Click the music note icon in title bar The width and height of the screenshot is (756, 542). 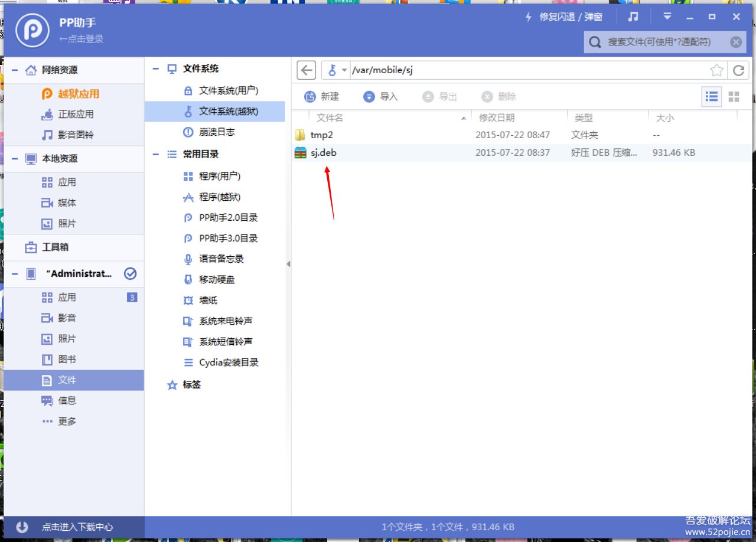coord(633,17)
